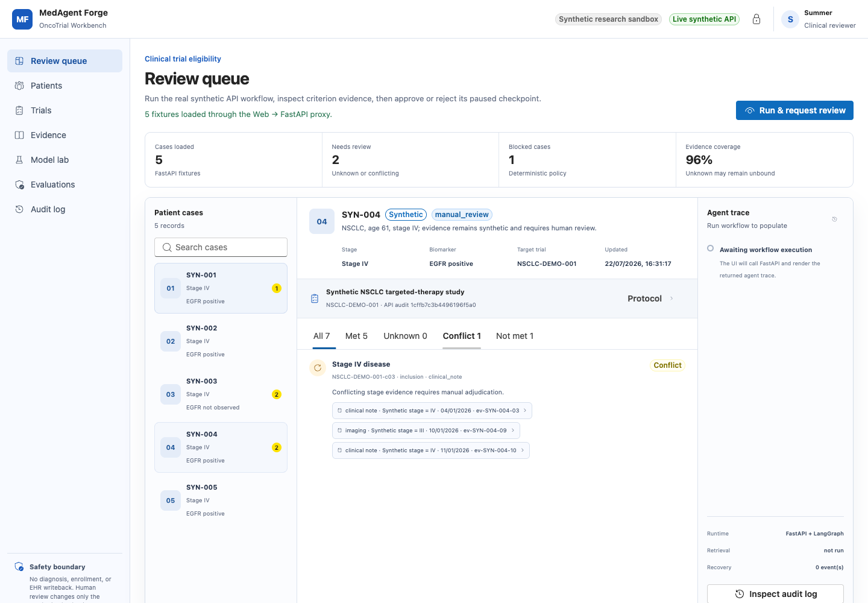Select patient case SYN-005

click(x=221, y=500)
